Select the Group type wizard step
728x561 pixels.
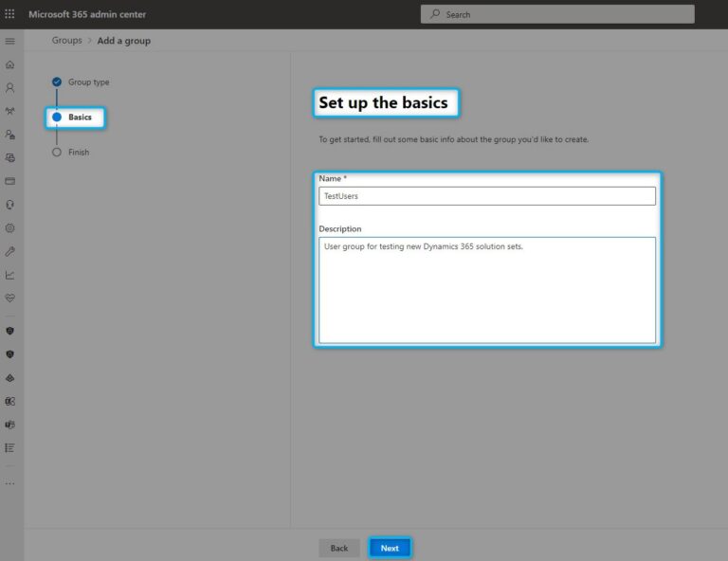[88, 82]
